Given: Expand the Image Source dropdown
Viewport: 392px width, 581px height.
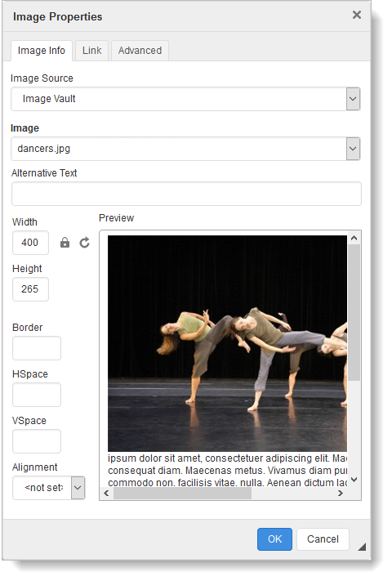Looking at the screenshot, I should coord(353,99).
